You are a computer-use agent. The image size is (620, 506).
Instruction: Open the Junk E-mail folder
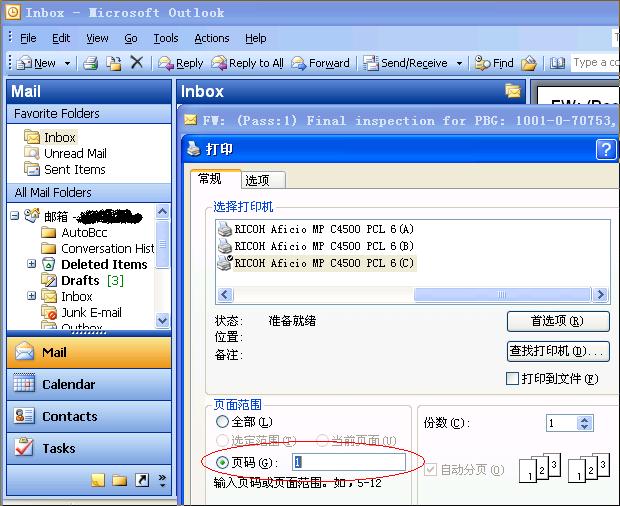(81, 312)
